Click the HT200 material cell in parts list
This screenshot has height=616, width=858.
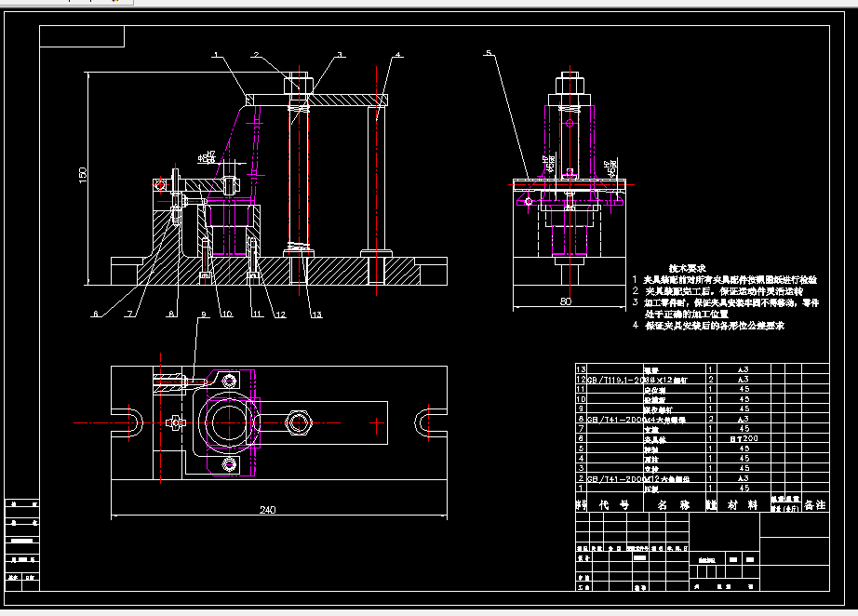[744, 438]
